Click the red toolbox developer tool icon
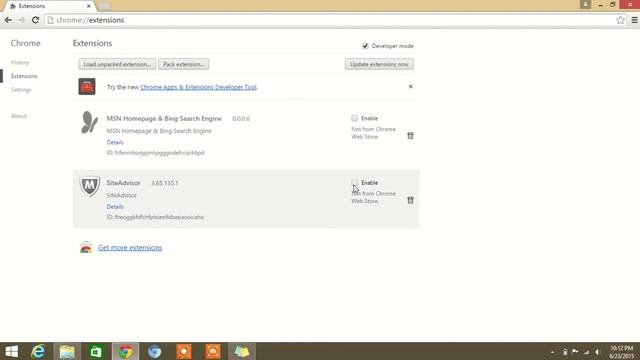 point(87,87)
